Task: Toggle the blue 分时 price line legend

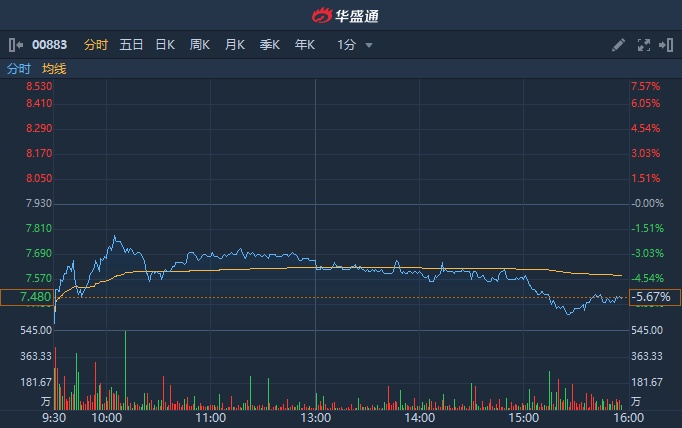Action: [19, 69]
